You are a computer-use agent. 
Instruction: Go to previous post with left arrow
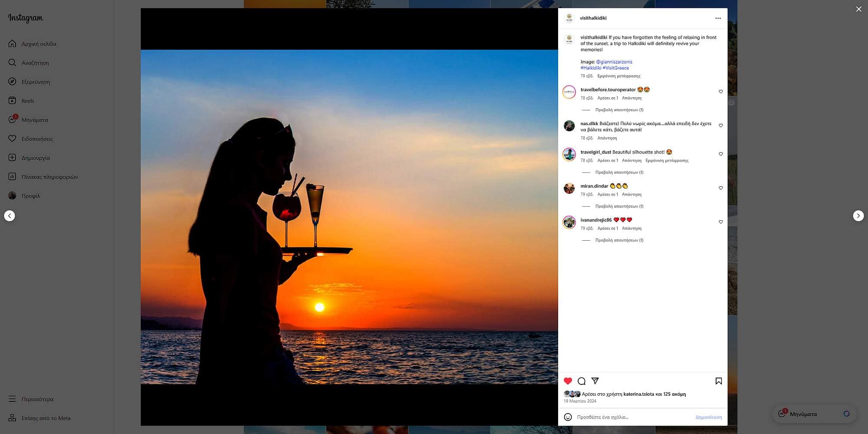(x=10, y=216)
